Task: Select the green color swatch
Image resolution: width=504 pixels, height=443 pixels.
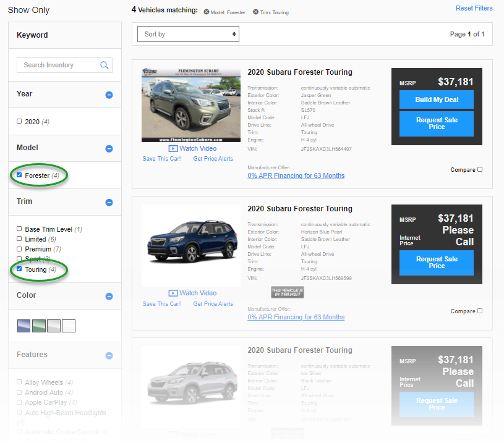Action: click(39, 326)
